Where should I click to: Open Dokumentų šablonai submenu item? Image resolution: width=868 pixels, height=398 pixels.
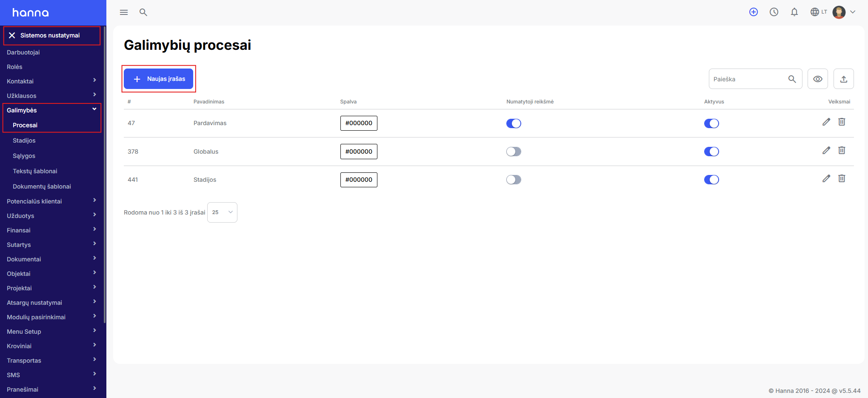42,186
